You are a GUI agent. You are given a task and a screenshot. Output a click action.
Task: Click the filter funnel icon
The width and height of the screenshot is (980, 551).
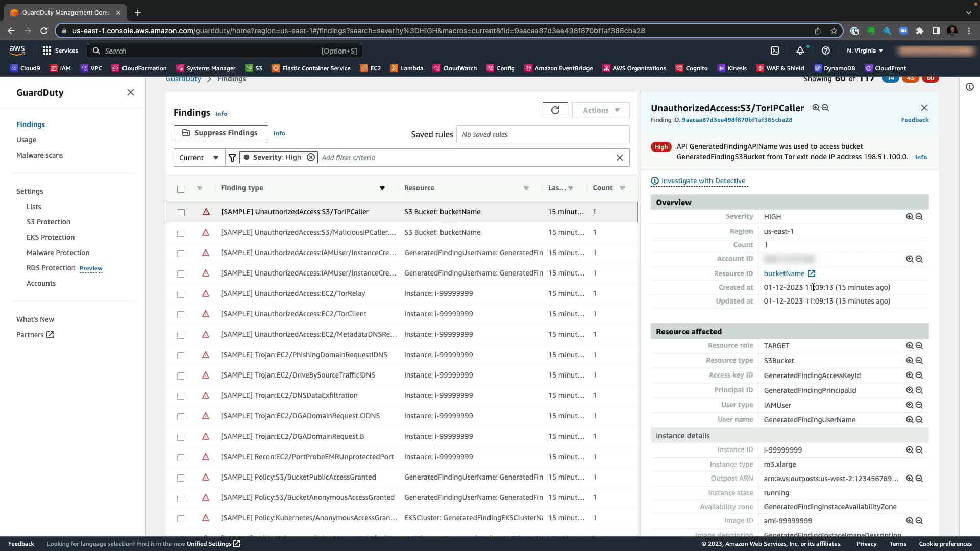(x=232, y=158)
